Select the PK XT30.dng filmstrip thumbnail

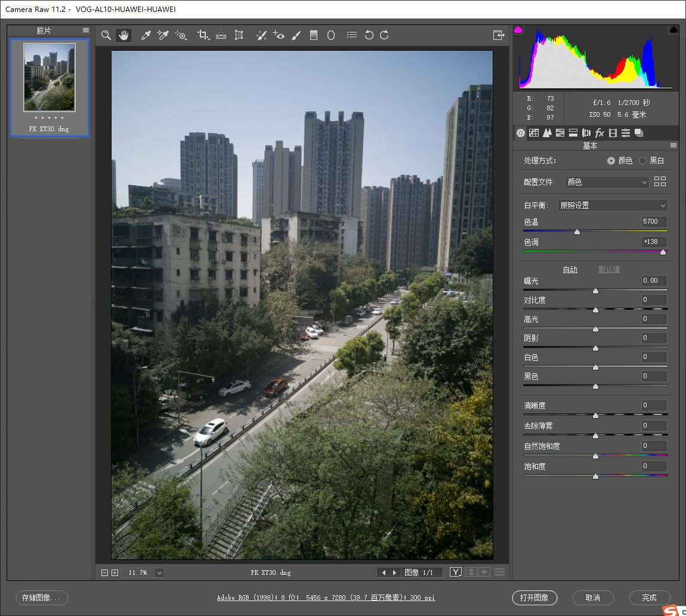(x=50, y=77)
